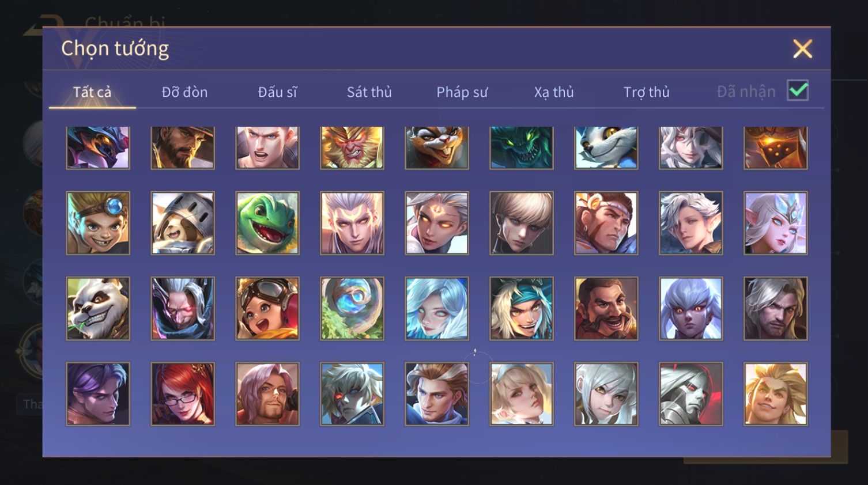Pick the red-haired hero with glasses
Viewport: 868px width, 485px height.
click(x=183, y=393)
